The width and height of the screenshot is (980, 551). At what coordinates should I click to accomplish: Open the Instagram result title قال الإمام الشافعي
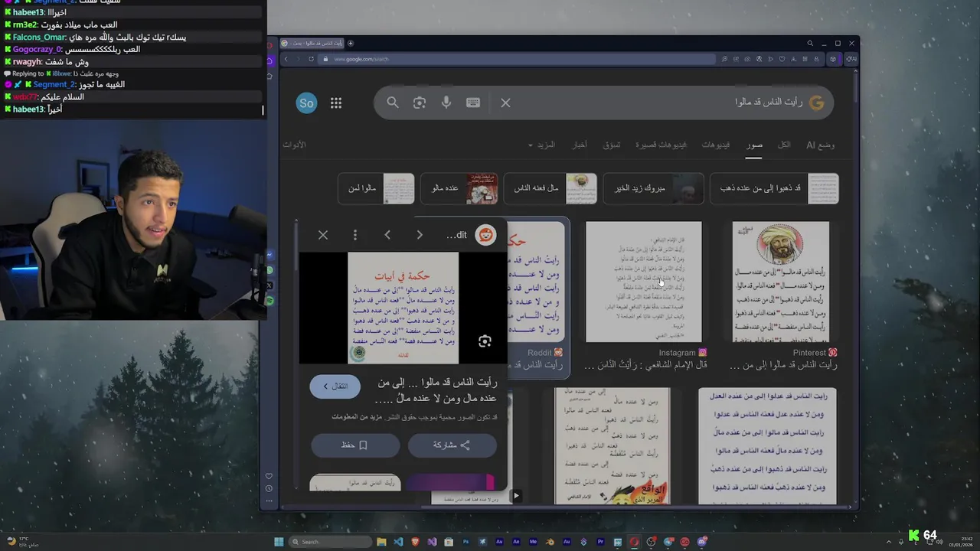[x=645, y=365]
